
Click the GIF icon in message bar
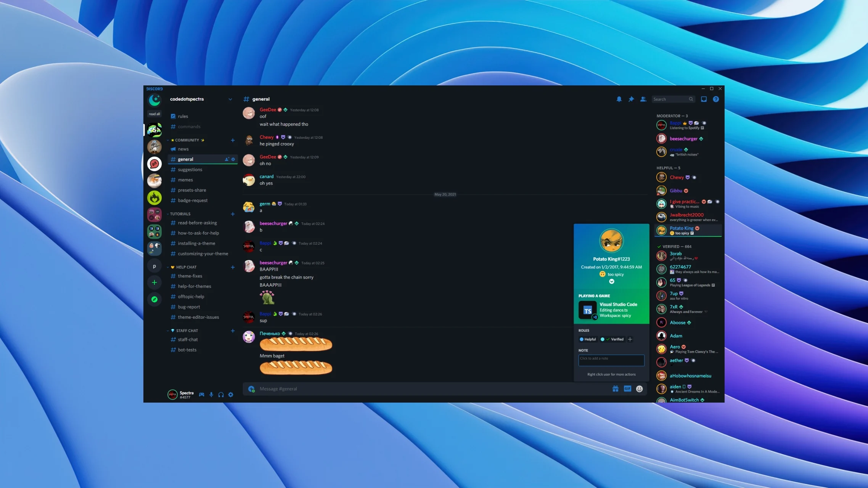[x=628, y=388]
